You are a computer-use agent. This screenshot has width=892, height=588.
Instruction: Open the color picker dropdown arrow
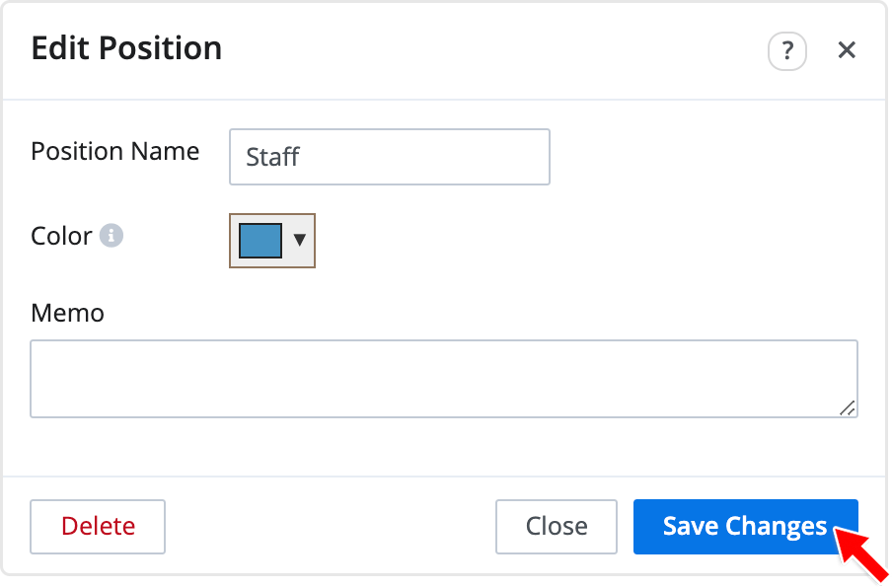[x=300, y=240]
